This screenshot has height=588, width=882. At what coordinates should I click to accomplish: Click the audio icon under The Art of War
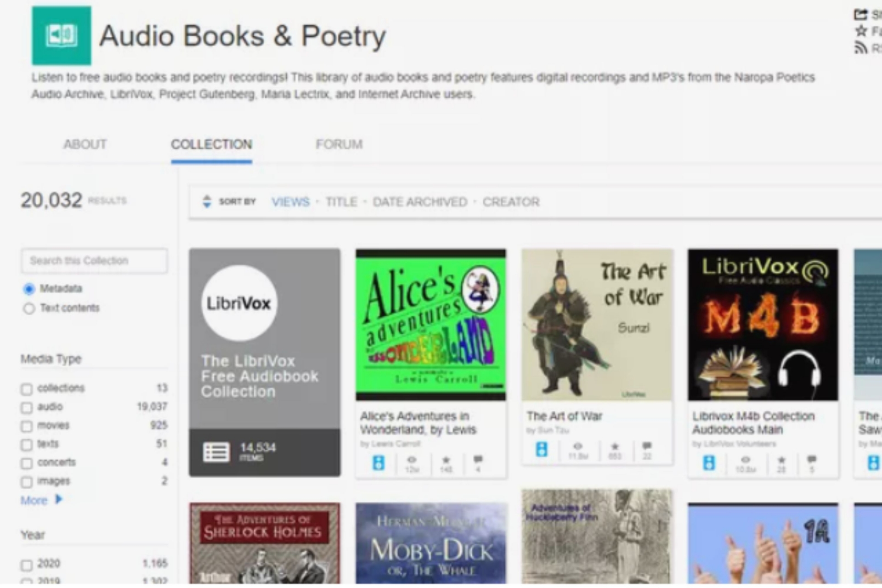542,449
